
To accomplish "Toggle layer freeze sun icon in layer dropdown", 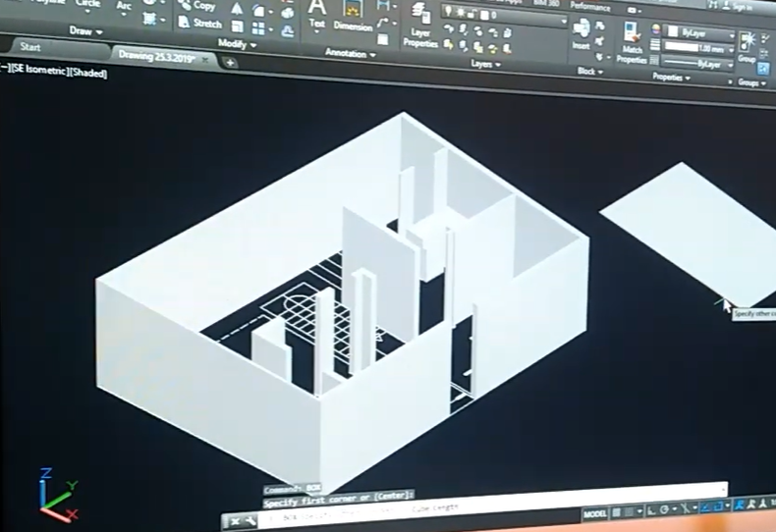I will [x=461, y=13].
